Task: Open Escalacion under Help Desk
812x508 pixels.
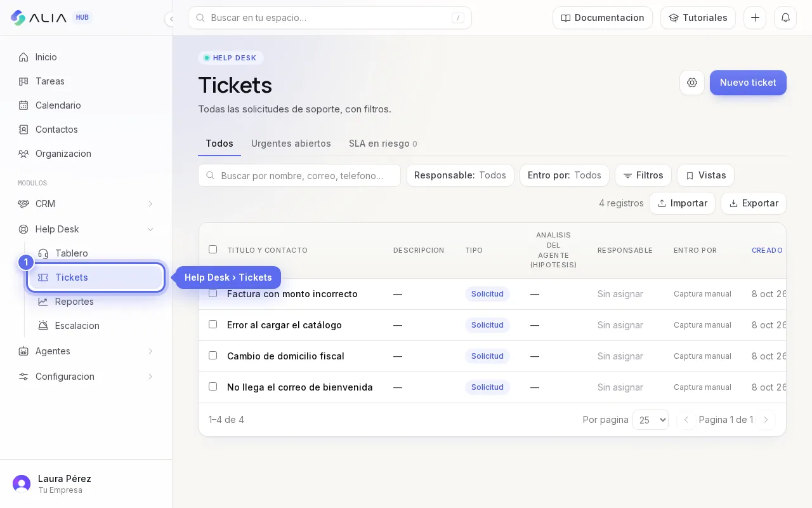Action: point(96,326)
